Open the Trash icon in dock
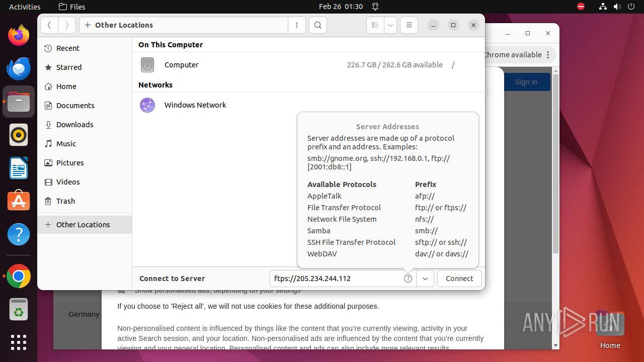Viewport: 644px width, 362px height. point(19,309)
